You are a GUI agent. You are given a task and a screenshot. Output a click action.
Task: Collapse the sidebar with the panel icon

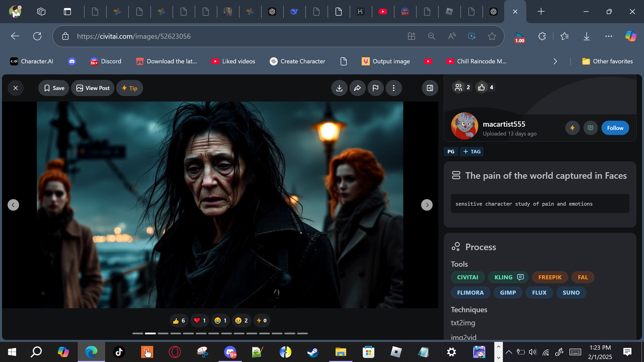click(430, 88)
